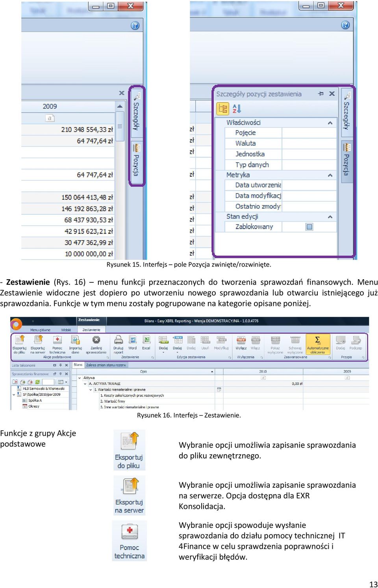Click the Waluta property value field
378x588 pixels.
point(309,144)
